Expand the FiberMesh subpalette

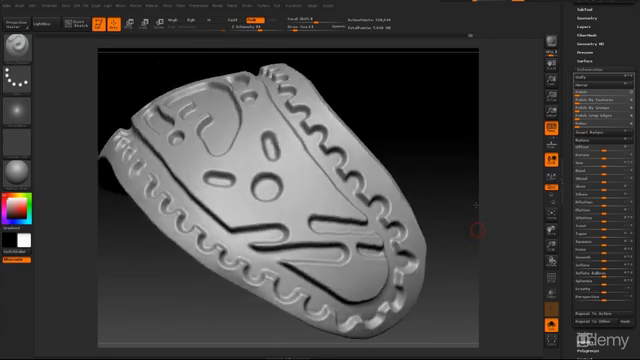[587, 35]
